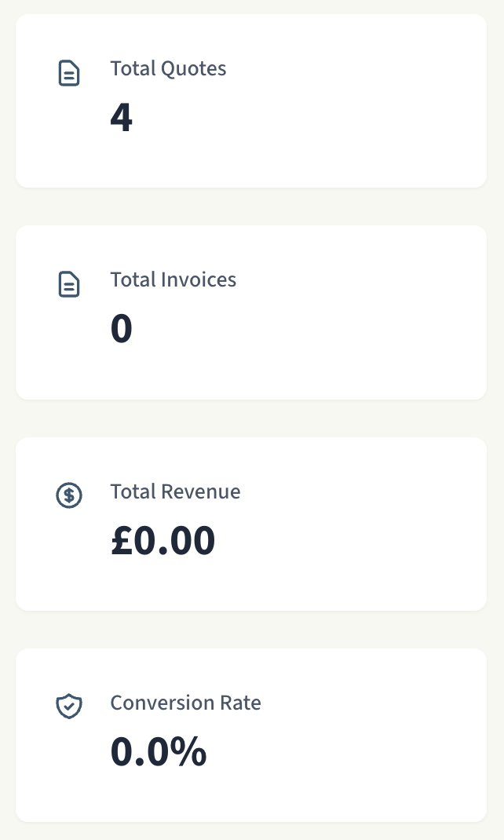Click the shield checkmark icon for Conversion Rate

(69, 707)
